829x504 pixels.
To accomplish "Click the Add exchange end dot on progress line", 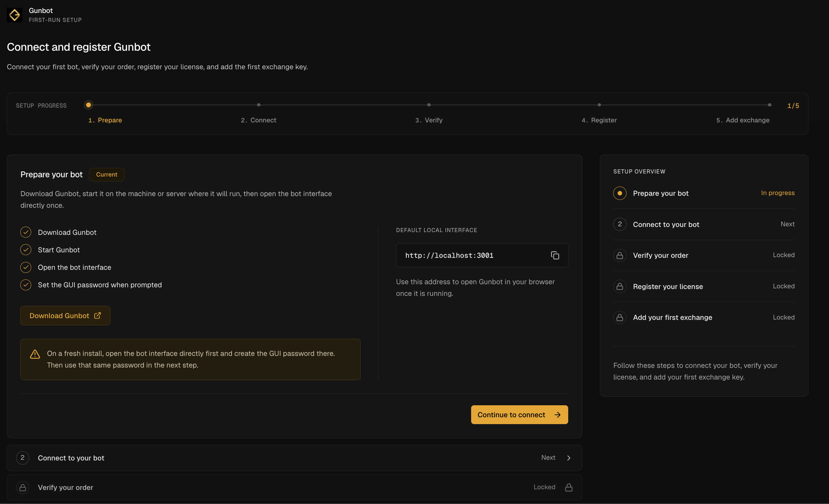I will 770,105.
